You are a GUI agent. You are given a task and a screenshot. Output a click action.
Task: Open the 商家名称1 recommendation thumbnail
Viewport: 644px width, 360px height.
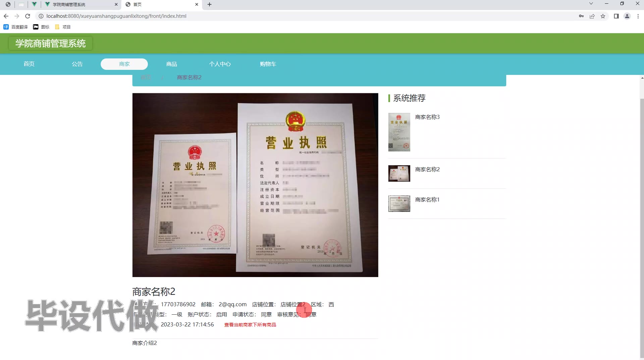point(399,204)
